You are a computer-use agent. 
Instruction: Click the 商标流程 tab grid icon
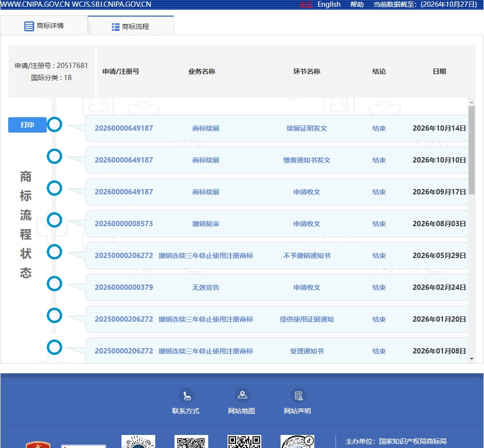pyautogui.click(x=115, y=27)
